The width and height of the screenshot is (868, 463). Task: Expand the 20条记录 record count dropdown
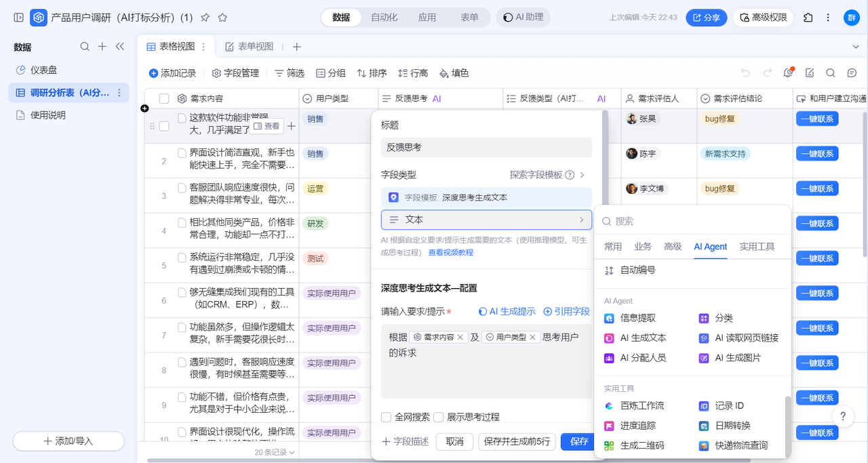coord(275,452)
